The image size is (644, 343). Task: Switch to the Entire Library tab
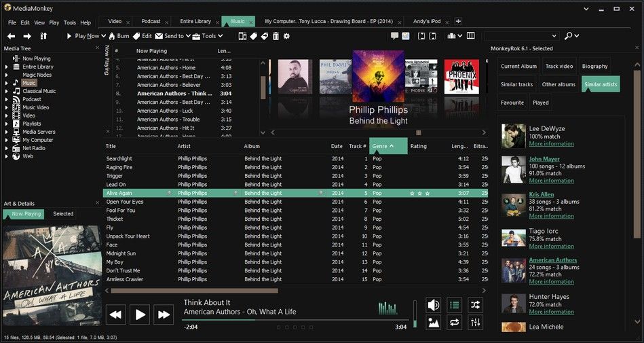pos(195,21)
